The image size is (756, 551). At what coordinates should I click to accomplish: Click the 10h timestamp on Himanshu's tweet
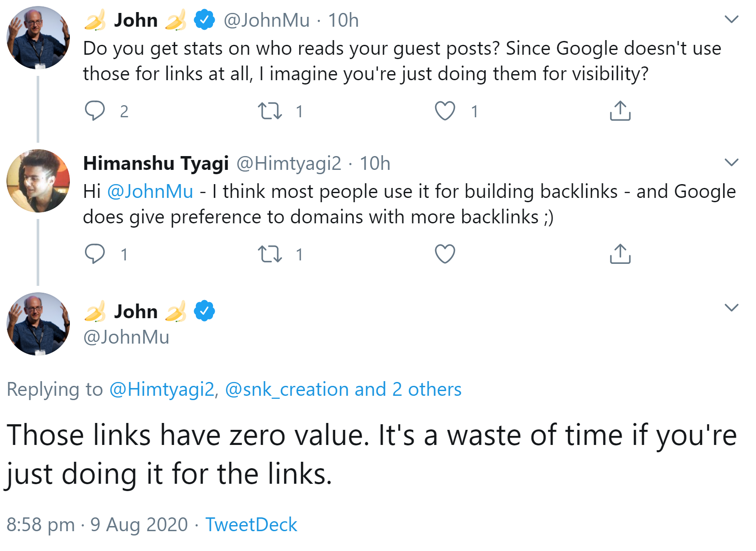[x=375, y=163]
